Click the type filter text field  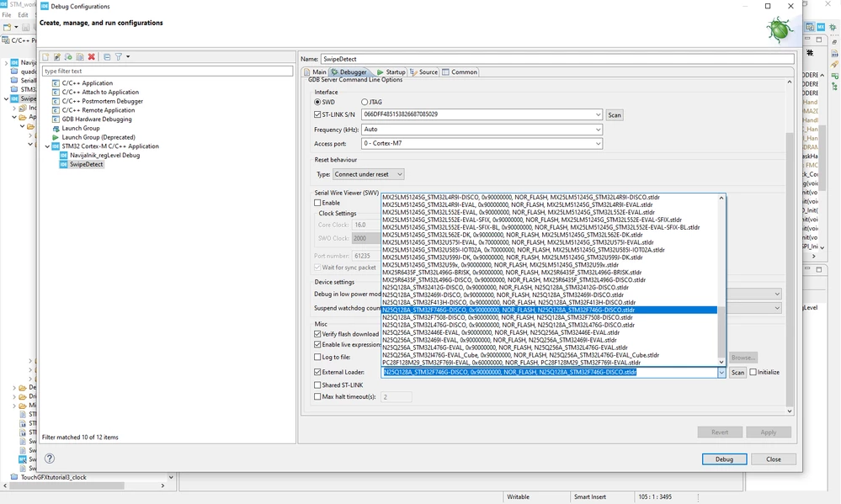(x=168, y=71)
